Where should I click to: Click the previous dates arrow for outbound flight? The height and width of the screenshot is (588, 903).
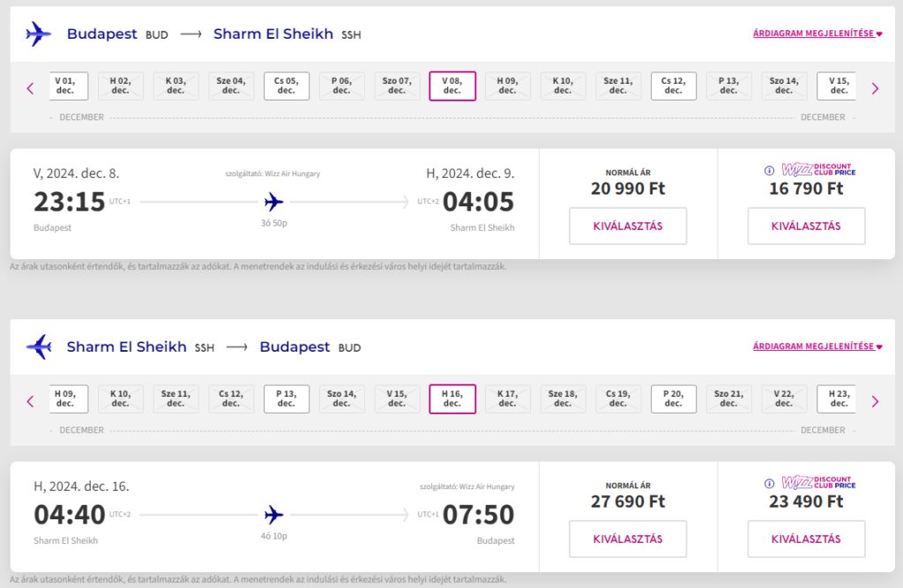pos(31,89)
